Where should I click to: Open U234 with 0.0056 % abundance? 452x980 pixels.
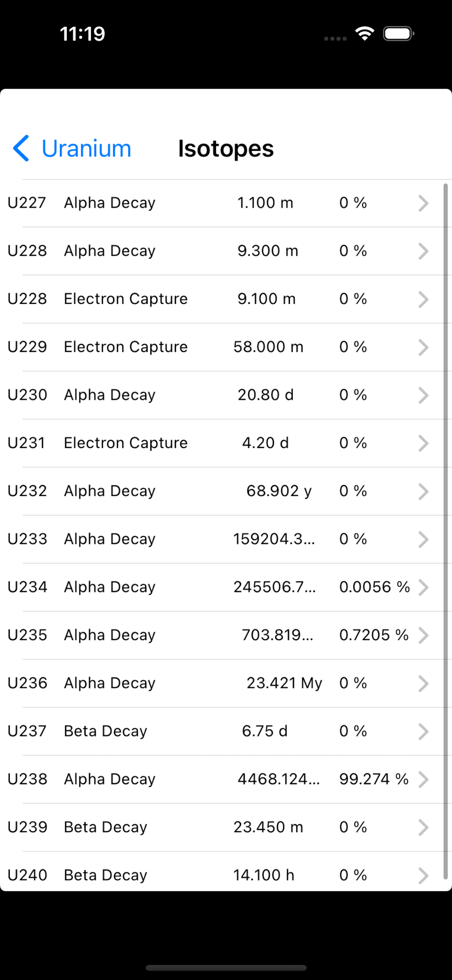tap(226, 587)
